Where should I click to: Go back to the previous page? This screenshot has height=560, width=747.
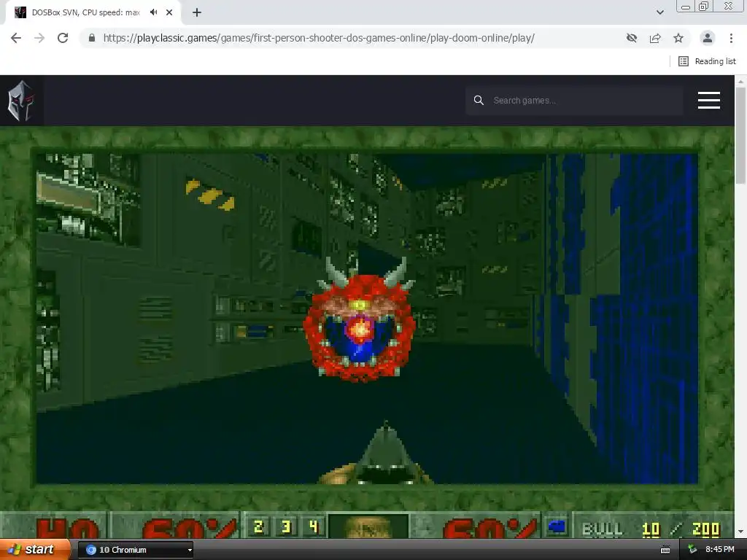pos(16,38)
